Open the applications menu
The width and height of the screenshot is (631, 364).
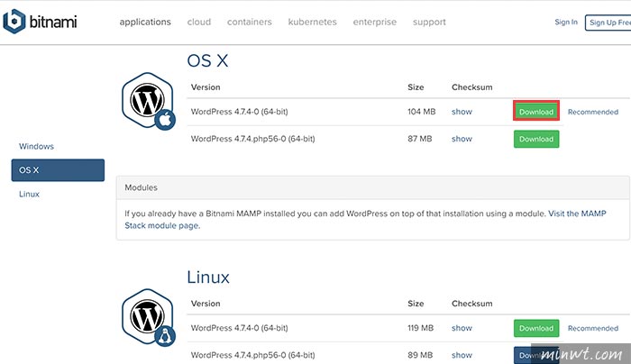(145, 23)
